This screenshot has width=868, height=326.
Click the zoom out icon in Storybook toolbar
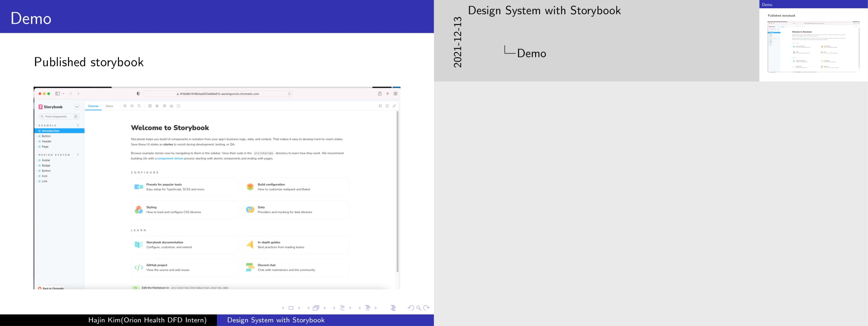(132, 106)
